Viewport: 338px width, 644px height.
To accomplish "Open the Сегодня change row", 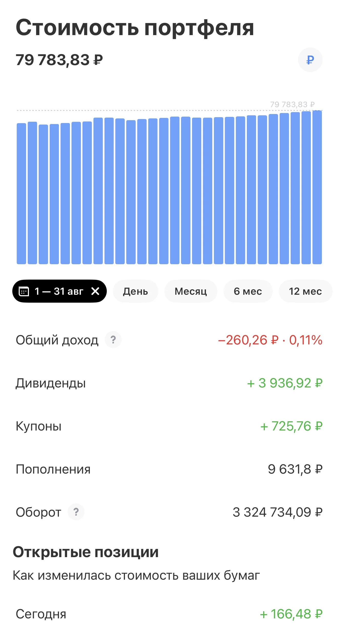I will pos(169,614).
